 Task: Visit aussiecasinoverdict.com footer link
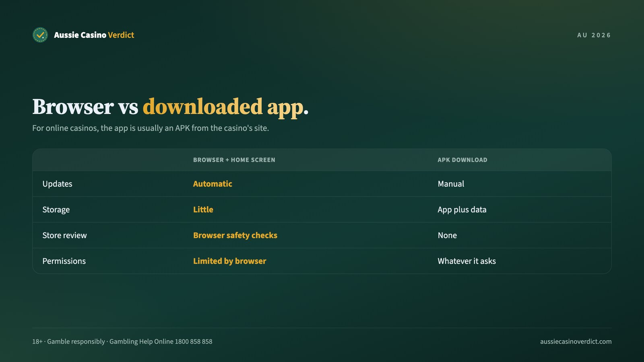coord(576,341)
